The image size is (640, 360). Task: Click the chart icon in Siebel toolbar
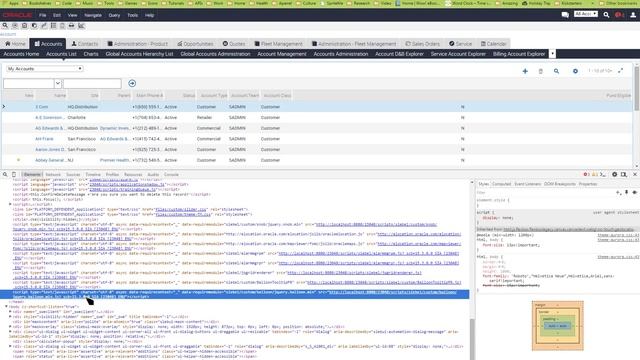tap(81, 25)
